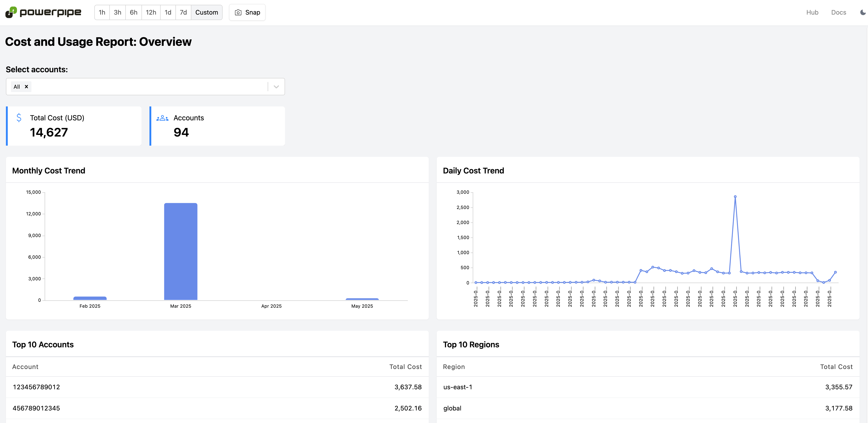Remove the All account filter tag

[26, 87]
